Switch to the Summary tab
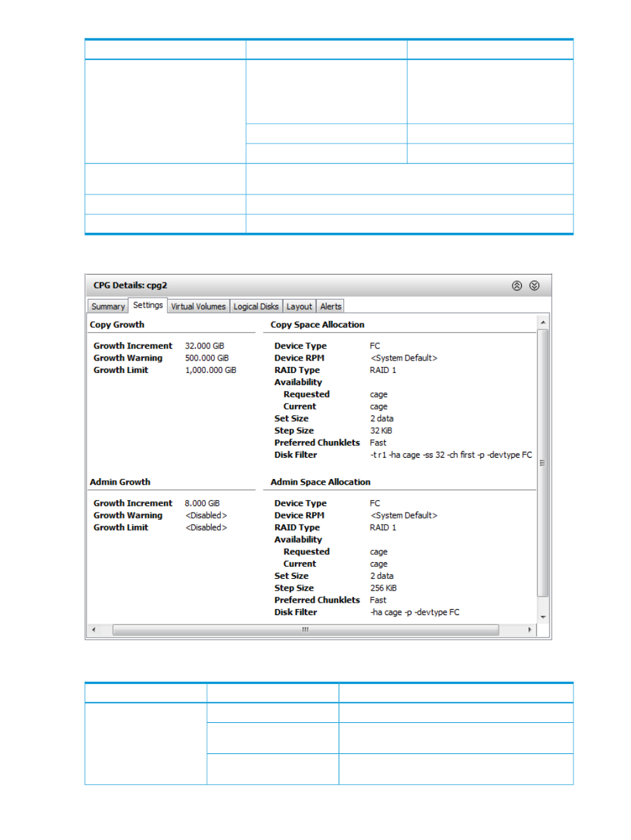Image resolution: width=631 pixels, height=840 pixels. (x=108, y=306)
